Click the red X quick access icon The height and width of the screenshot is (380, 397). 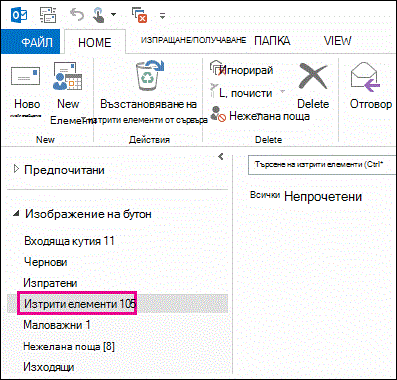[x=140, y=15]
